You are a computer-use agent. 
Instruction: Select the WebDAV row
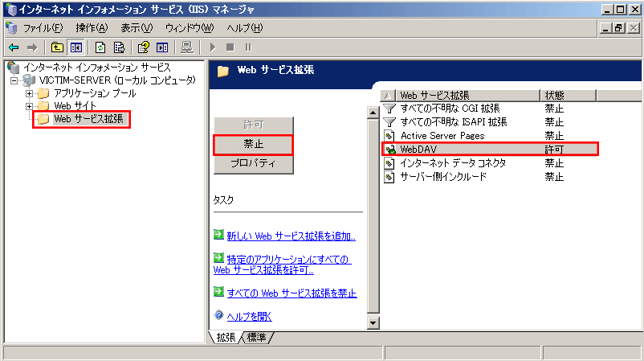pyautogui.click(x=490, y=150)
